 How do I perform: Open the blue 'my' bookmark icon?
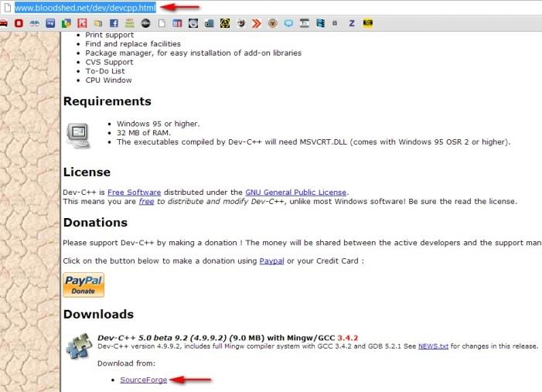[x=50, y=23]
